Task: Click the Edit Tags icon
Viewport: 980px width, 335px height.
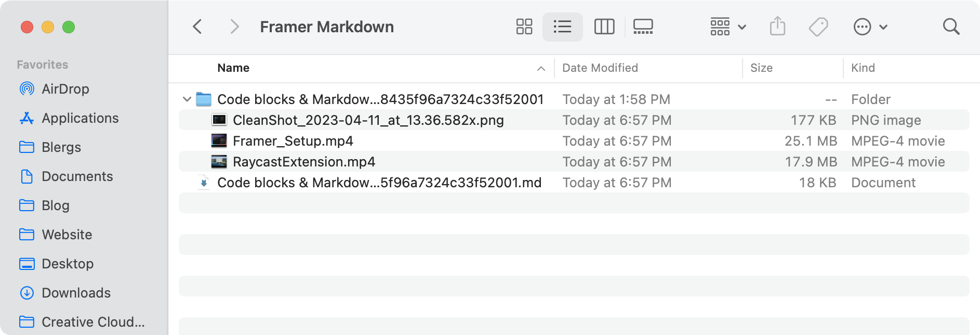Action: 818,27
